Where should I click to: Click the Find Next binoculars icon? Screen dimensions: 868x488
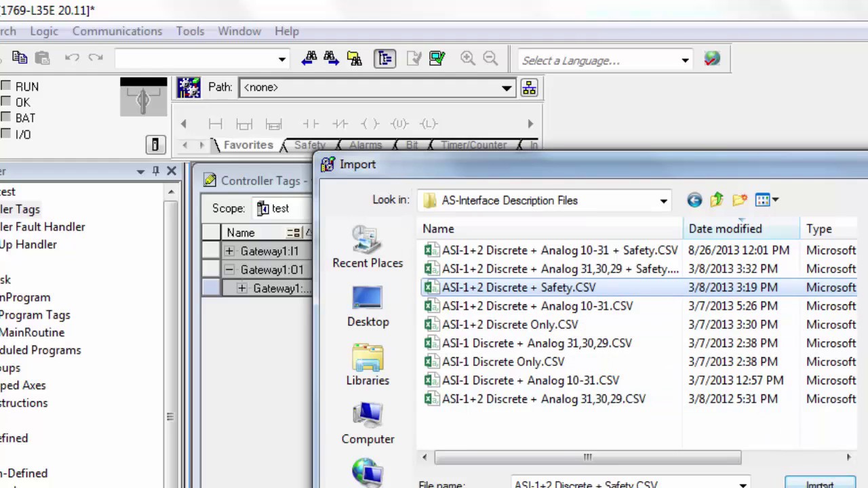coord(332,58)
